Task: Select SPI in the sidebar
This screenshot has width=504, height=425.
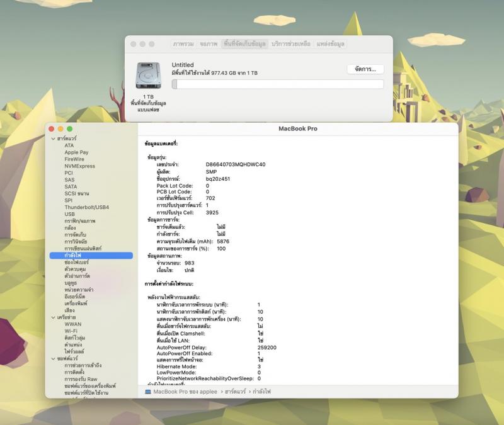Action: point(69,200)
